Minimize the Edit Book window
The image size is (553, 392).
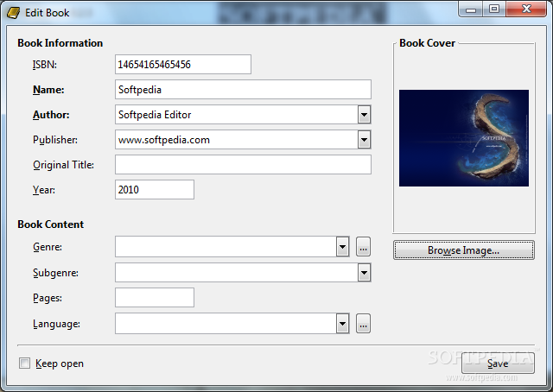pyautogui.click(x=471, y=9)
